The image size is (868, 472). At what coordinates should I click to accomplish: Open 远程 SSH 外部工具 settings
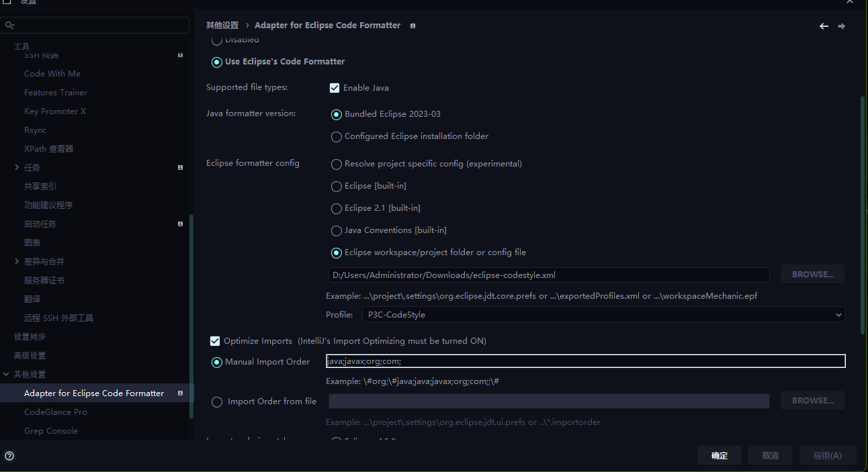(58, 318)
